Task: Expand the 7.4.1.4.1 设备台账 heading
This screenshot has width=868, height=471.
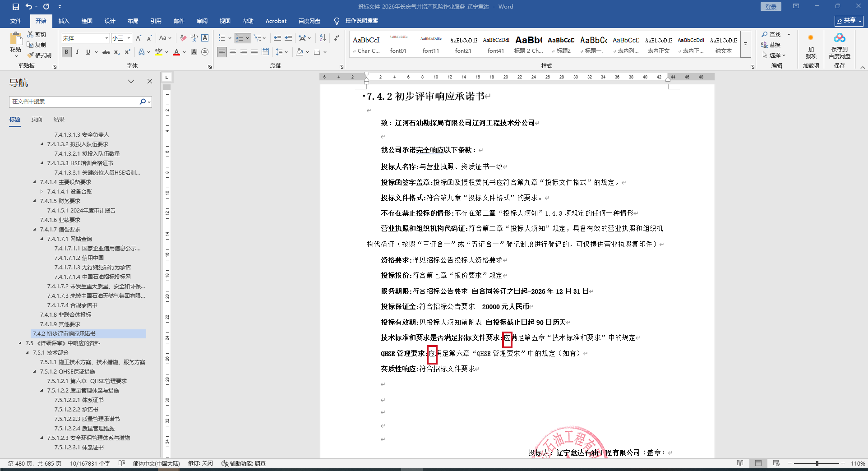Action: 42,192
